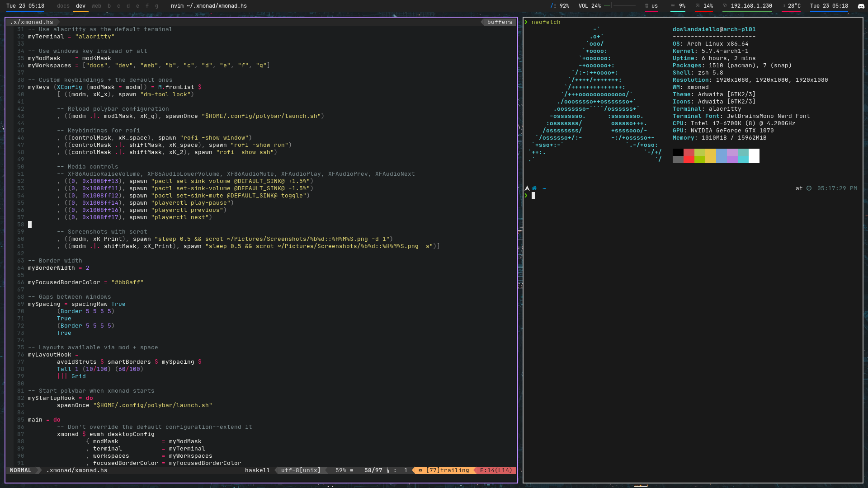Place cursor on 'myTerminal = "alacritty"' line

tap(71, 37)
